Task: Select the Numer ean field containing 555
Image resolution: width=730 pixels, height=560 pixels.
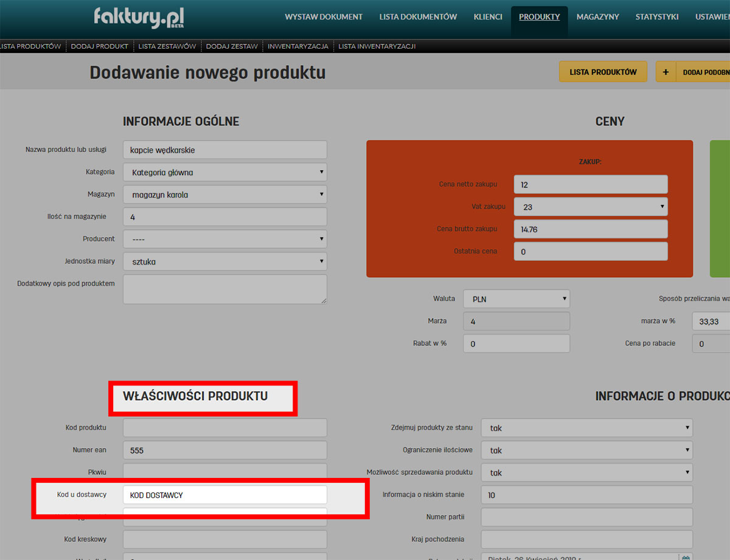Action: tap(225, 450)
